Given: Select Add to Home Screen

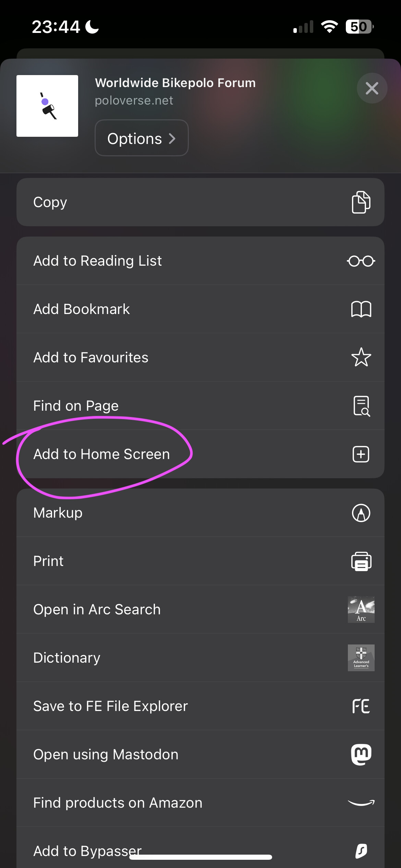Looking at the screenshot, I should (x=200, y=454).
